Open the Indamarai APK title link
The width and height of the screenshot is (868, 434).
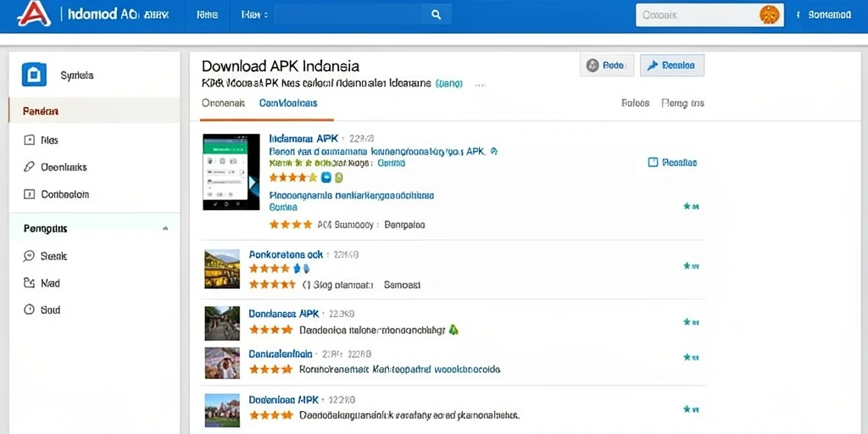pos(303,138)
